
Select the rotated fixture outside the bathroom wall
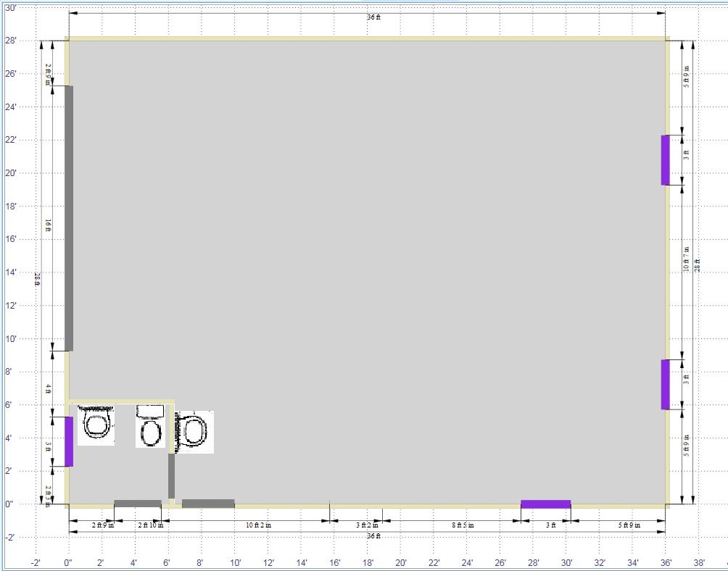click(x=194, y=432)
